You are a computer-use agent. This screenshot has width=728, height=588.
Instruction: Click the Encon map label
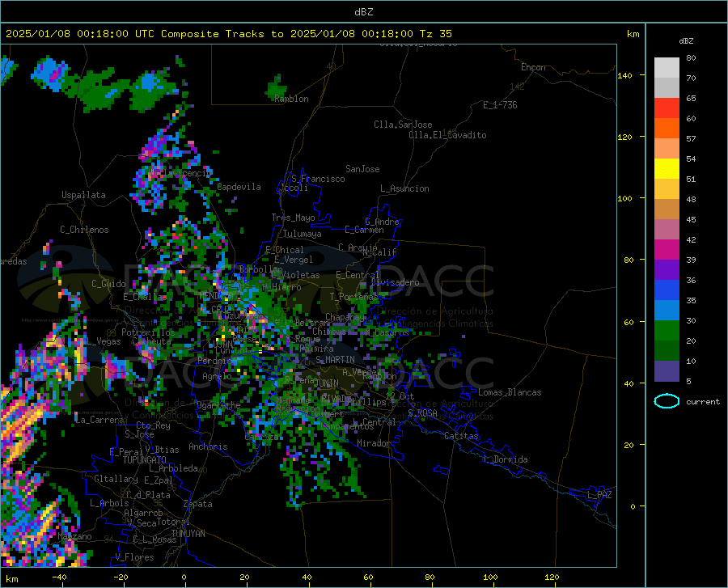click(x=533, y=67)
